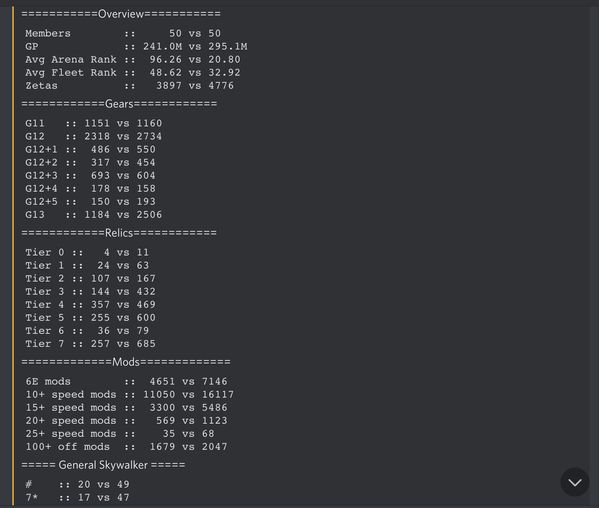
Task: Click the 25+ speed mods row
Action: click(120, 434)
